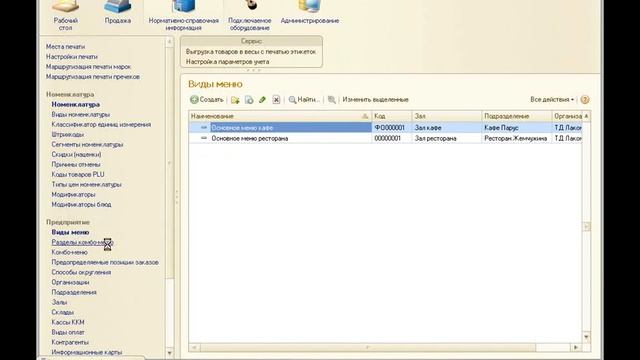Viewport: 640px width, 360px height.
Task: Open Виды номенклатуры link
Action: coord(80,115)
